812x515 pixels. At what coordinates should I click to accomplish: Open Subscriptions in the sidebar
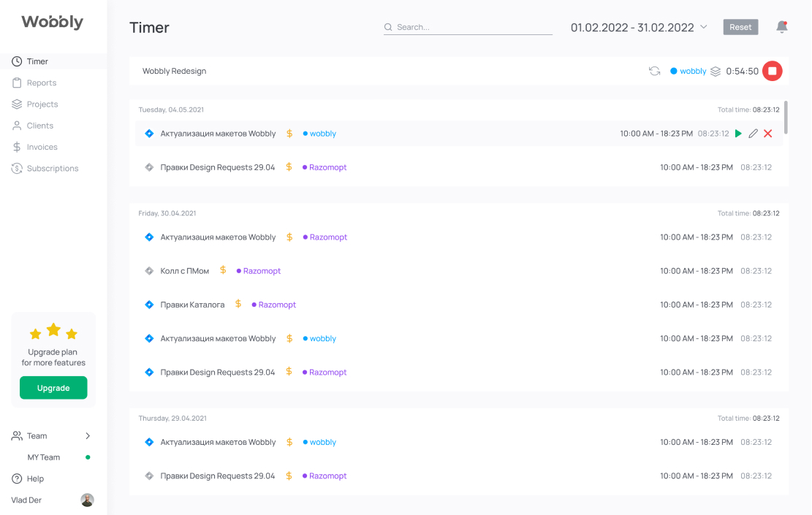(x=53, y=168)
